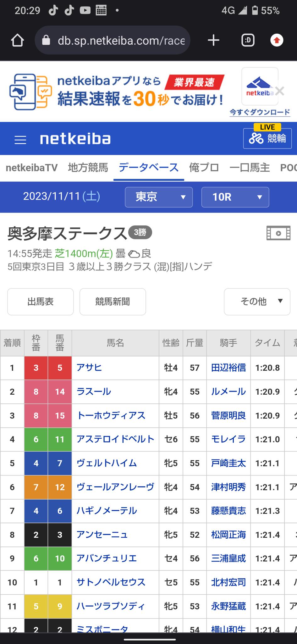Open horse アサヒ details link

pos(89,368)
